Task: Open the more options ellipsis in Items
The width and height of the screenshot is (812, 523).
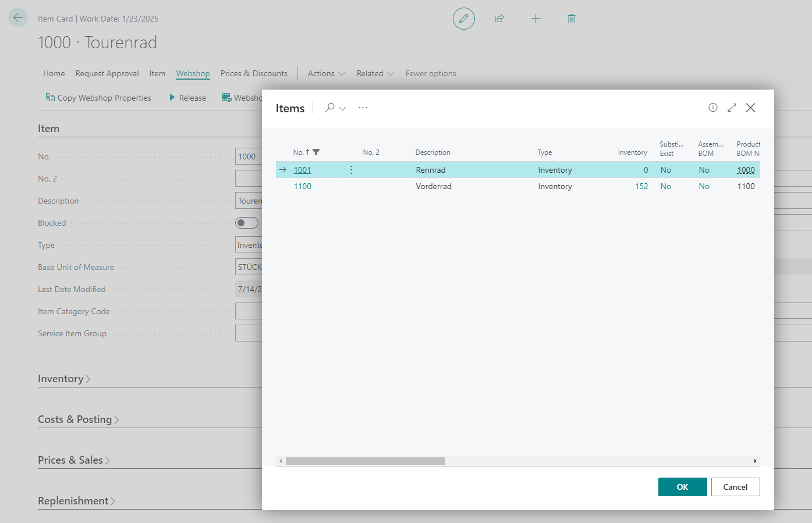Action: tap(363, 108)
